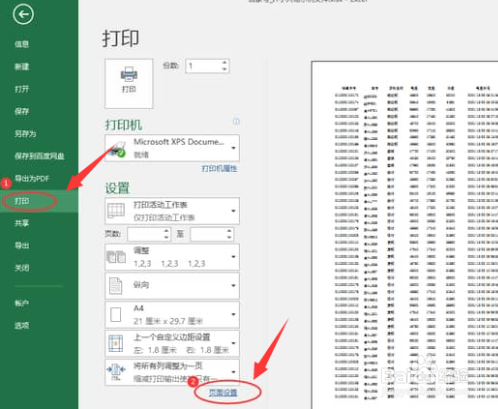498x409 pixels.
Task: Open 打印机属性 printer properties link
Action: 219,169
